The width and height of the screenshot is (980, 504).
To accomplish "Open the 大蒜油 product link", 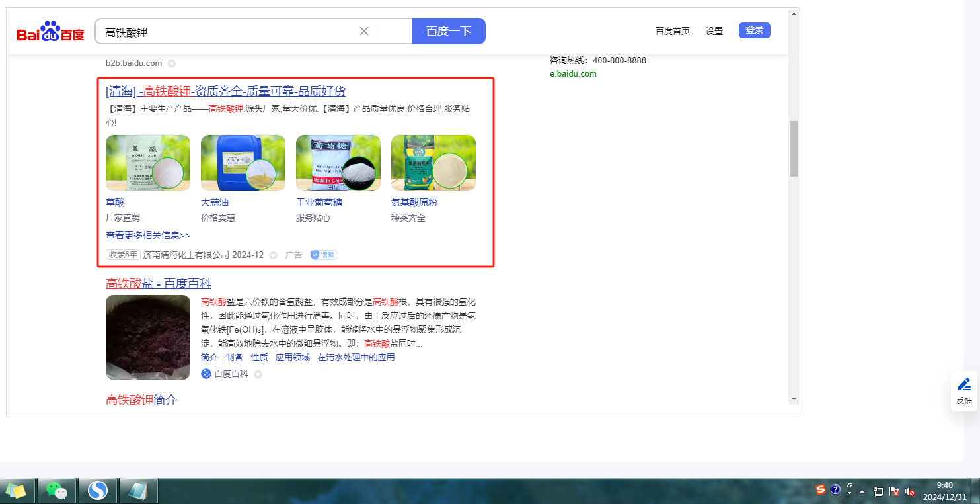I will pyautogui.click(x=215, y=202).
